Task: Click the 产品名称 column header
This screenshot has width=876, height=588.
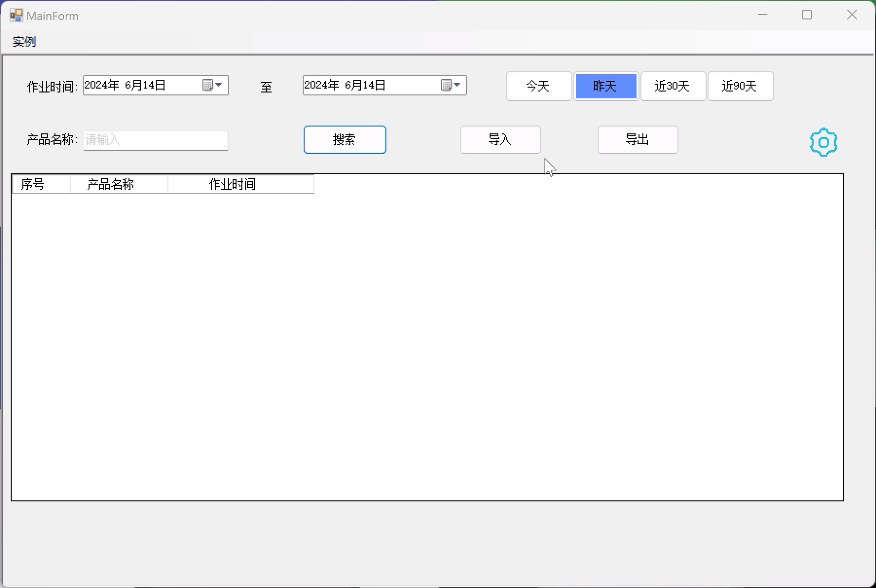Action: point(119,184)
